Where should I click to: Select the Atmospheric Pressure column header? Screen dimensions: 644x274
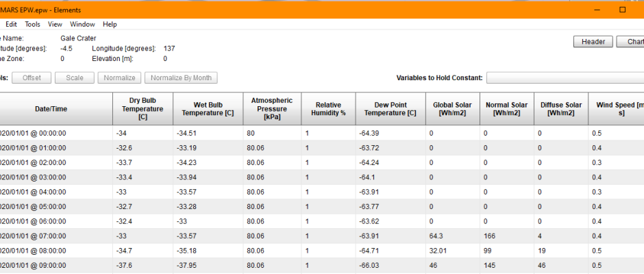coord(272,109)
